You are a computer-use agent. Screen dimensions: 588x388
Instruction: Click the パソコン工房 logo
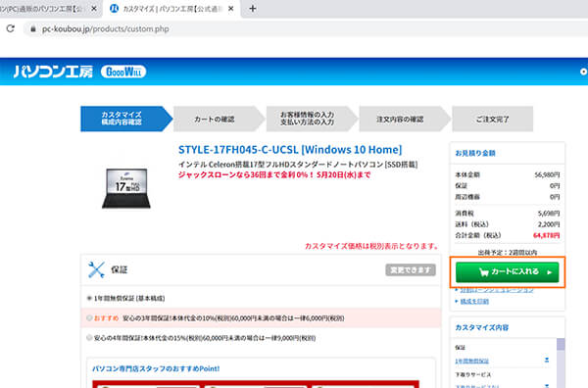point(53,72)
